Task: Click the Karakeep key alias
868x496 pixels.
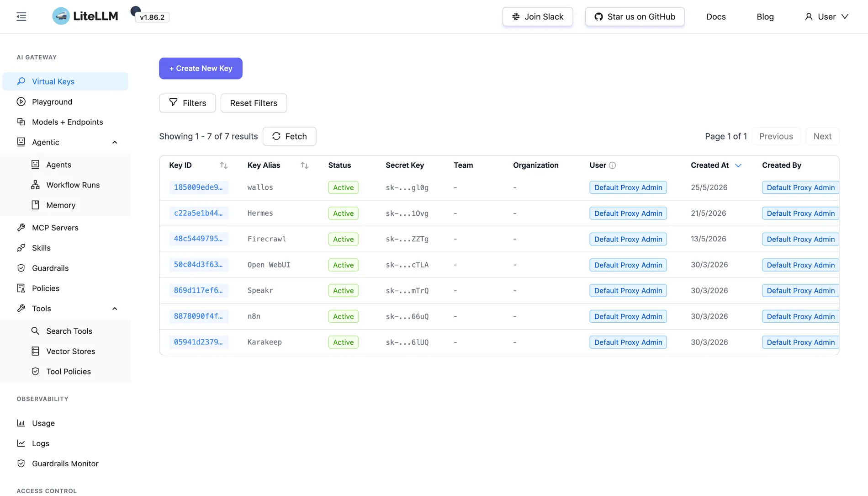Action: click(x=265, y=342)
